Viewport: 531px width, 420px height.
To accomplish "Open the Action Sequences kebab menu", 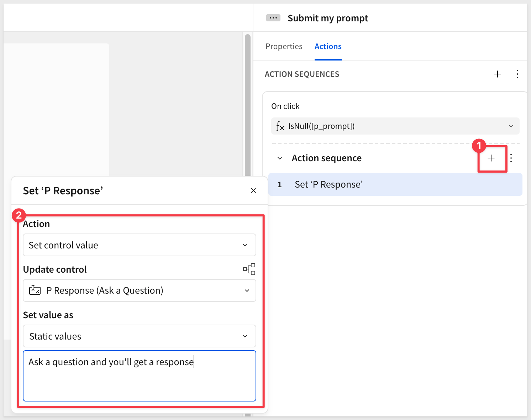I will 517,74.
